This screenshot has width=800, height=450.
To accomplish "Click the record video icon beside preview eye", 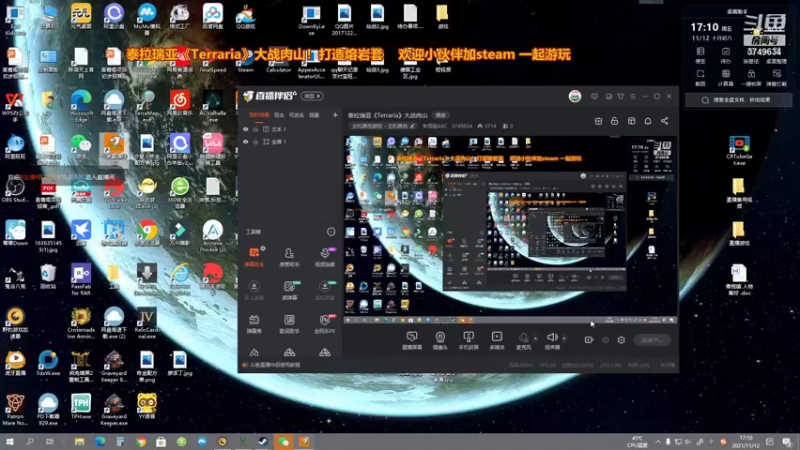I will (x=589, y=340).
